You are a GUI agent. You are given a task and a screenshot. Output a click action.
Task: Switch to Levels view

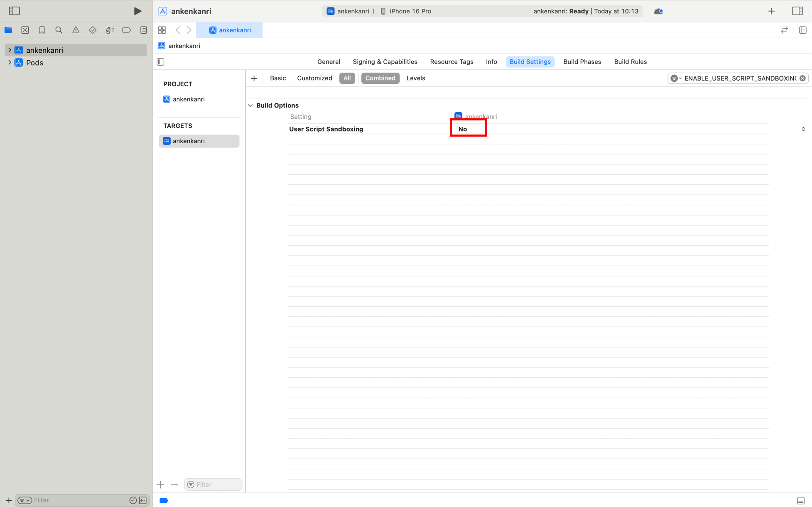[415, 78]
